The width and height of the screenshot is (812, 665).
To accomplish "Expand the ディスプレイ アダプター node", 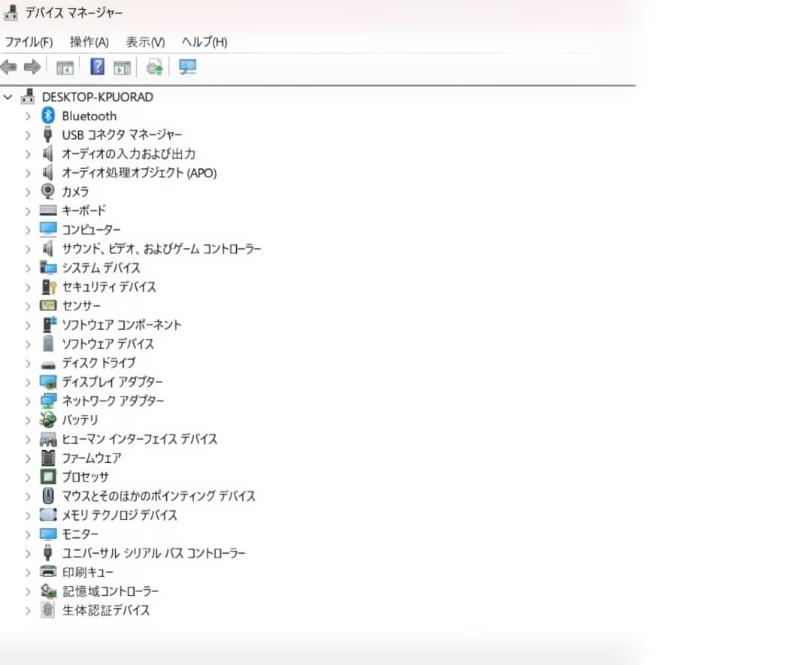I will [28, 382].
